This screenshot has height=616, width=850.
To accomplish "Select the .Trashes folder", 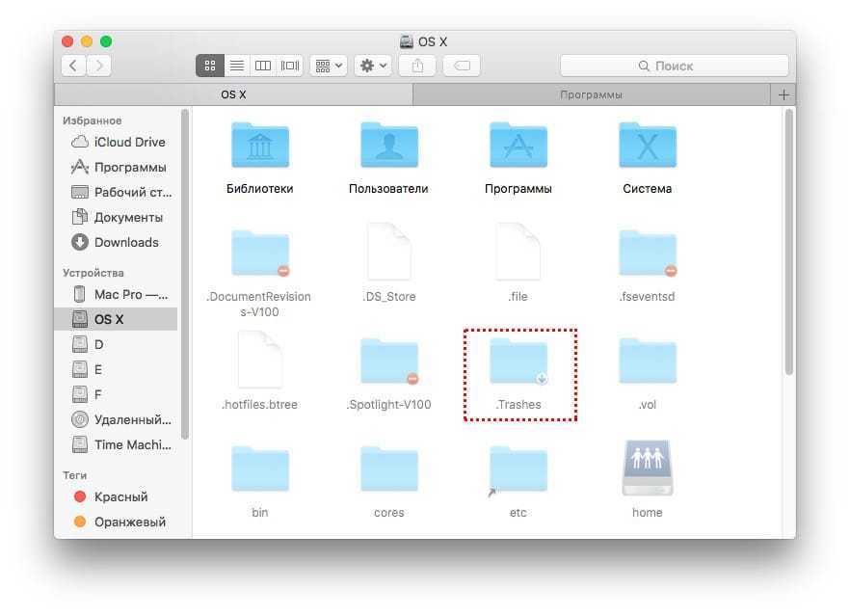I will pos(518,362).
